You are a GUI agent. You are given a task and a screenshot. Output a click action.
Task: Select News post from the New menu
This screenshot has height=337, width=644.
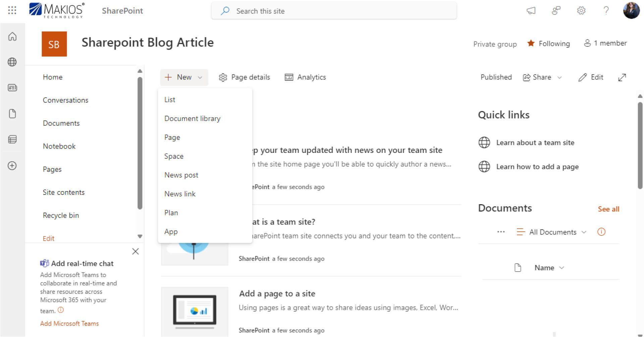(205, 175)
